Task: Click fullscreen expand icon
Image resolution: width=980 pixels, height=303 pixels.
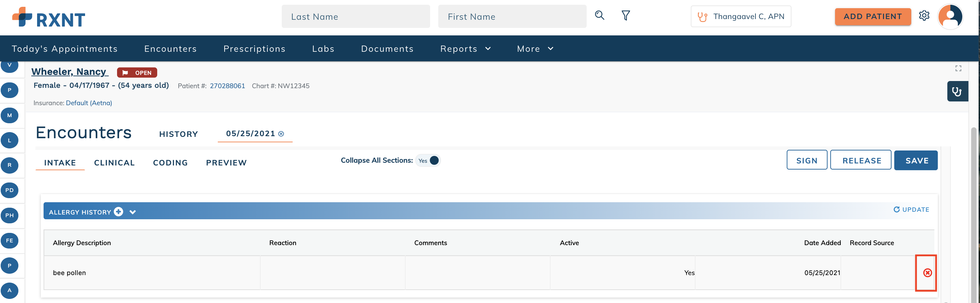Action: [x=958, y=68]
